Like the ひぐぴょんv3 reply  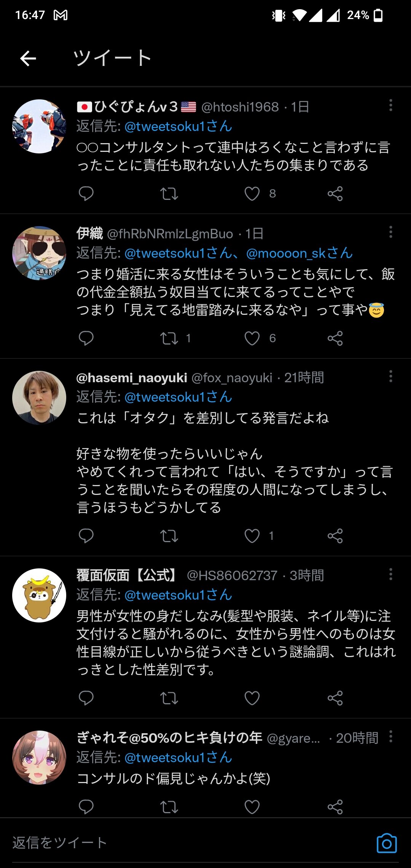coord(252,194)
